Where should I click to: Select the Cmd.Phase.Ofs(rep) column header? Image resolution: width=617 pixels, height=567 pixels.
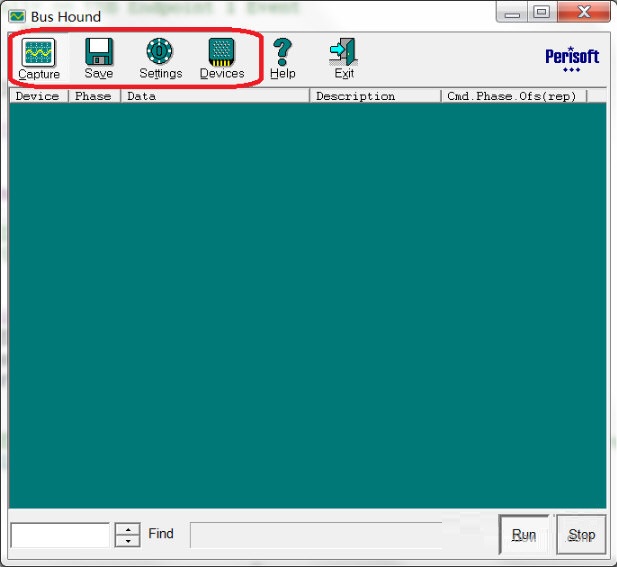click(514, 96)
